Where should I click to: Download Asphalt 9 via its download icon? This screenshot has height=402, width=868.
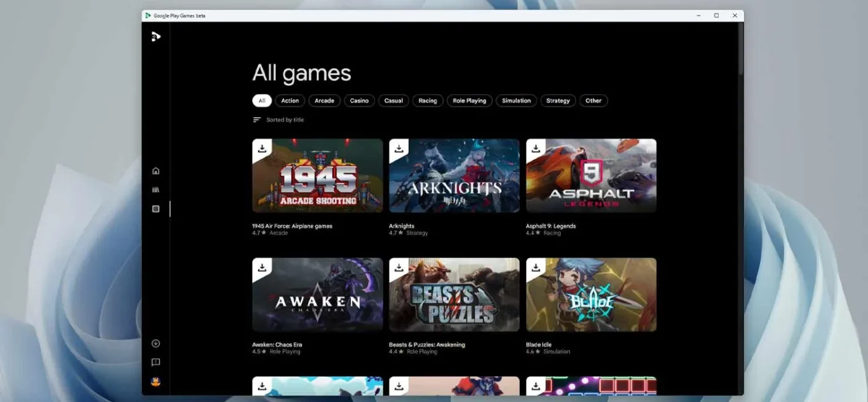[536, 148]
